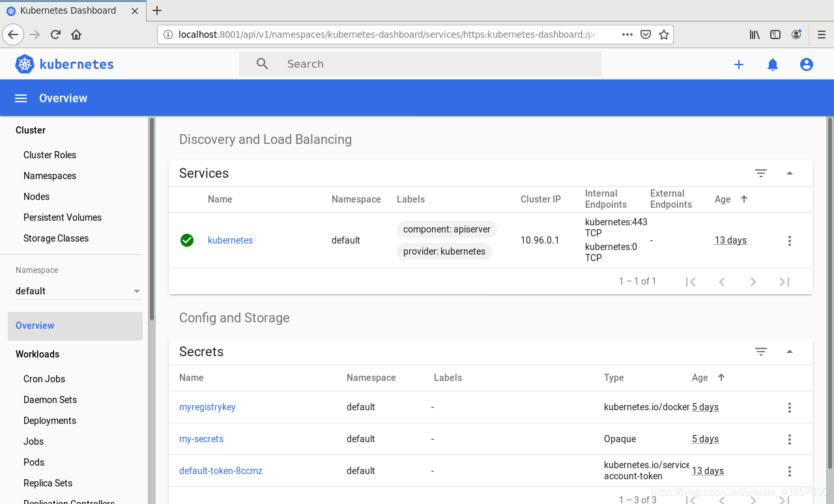Click the Cluster section heading

coord(31,130)
